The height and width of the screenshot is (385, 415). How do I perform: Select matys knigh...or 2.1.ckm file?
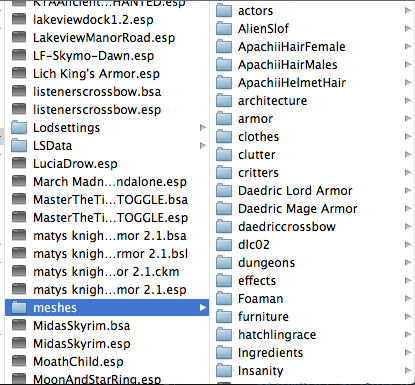click(x=106, y=272)
